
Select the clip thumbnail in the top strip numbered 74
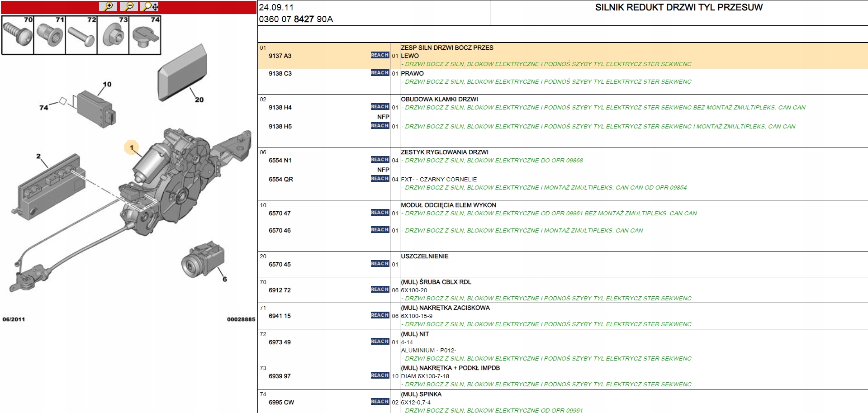(x=145, y=35)
